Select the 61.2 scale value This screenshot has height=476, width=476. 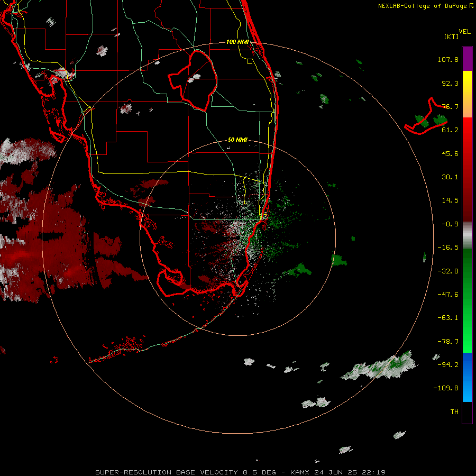[450, 130]
